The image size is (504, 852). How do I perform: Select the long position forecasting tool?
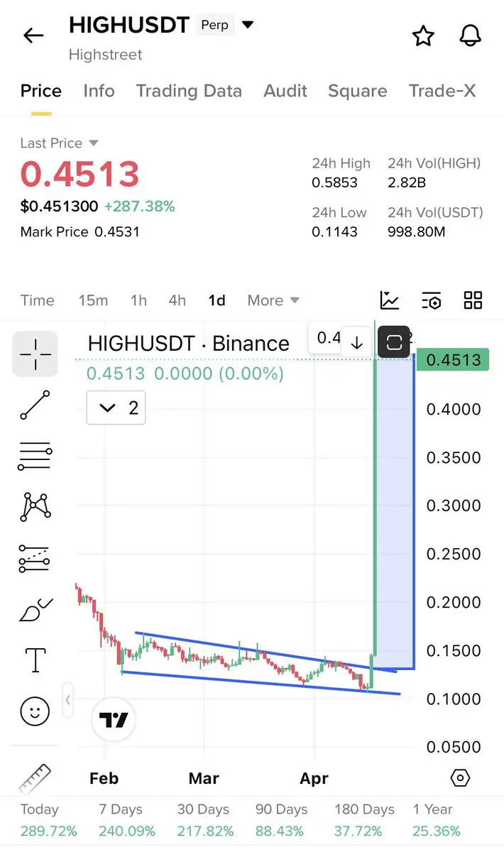pyautogui.click(x=35, y=559)
